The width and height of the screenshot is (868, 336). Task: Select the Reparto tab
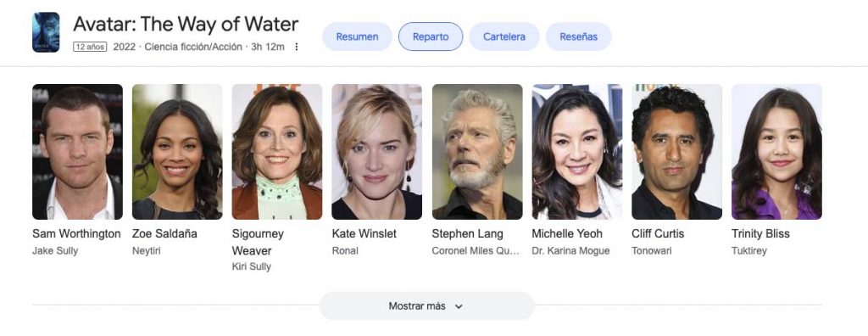click(x=431, y=36)
